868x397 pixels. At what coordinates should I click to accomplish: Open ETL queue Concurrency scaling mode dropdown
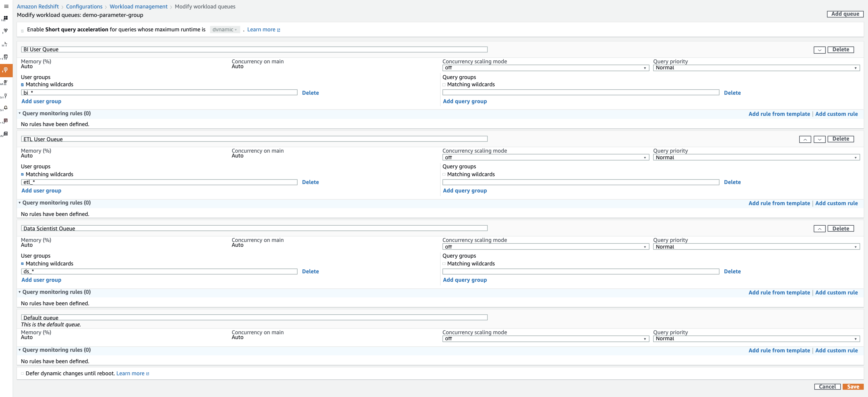point(546,157)
